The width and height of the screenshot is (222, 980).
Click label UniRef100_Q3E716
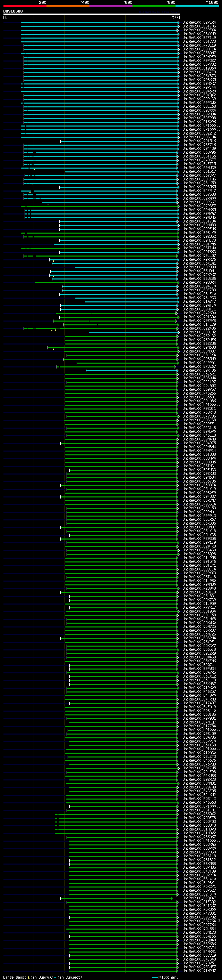coord(199,145)
